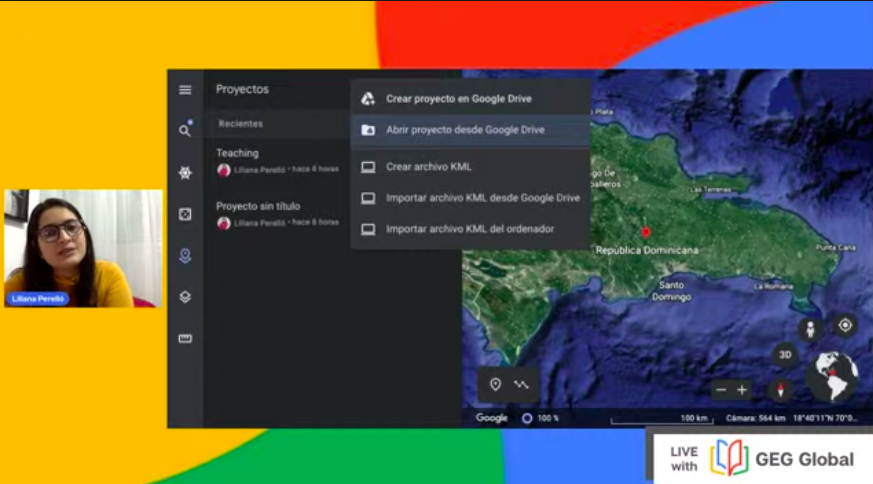Click the Google Drive icon beside Crear proyecto

point(368,99)
